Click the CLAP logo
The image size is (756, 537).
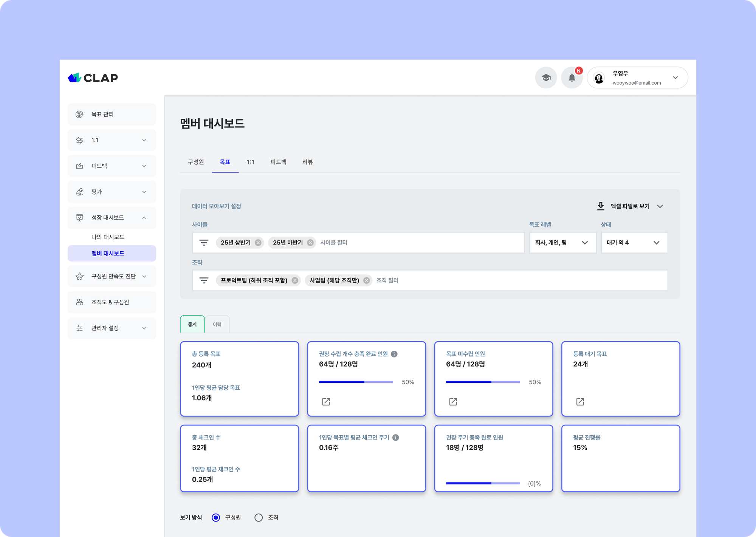coord(93,78)
